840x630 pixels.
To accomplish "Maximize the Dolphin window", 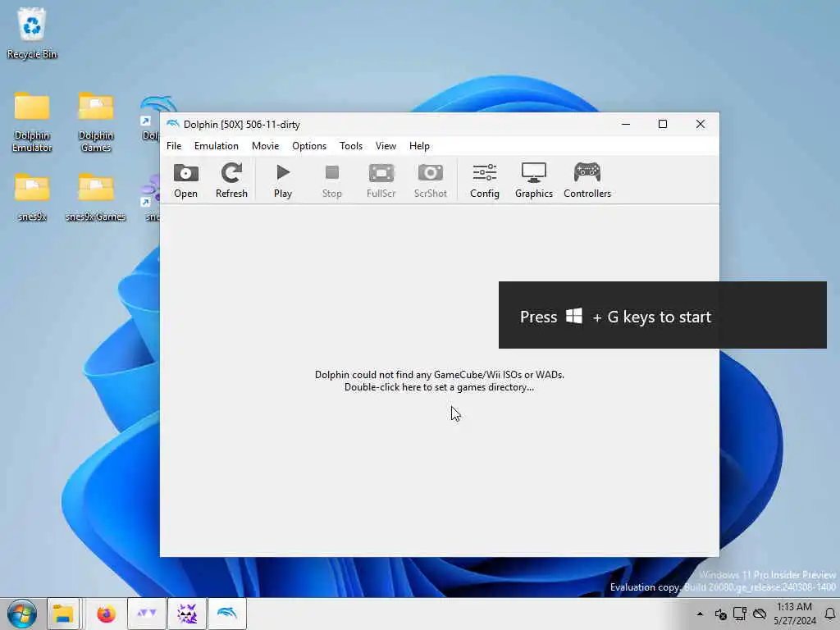I will pos(663,125).
